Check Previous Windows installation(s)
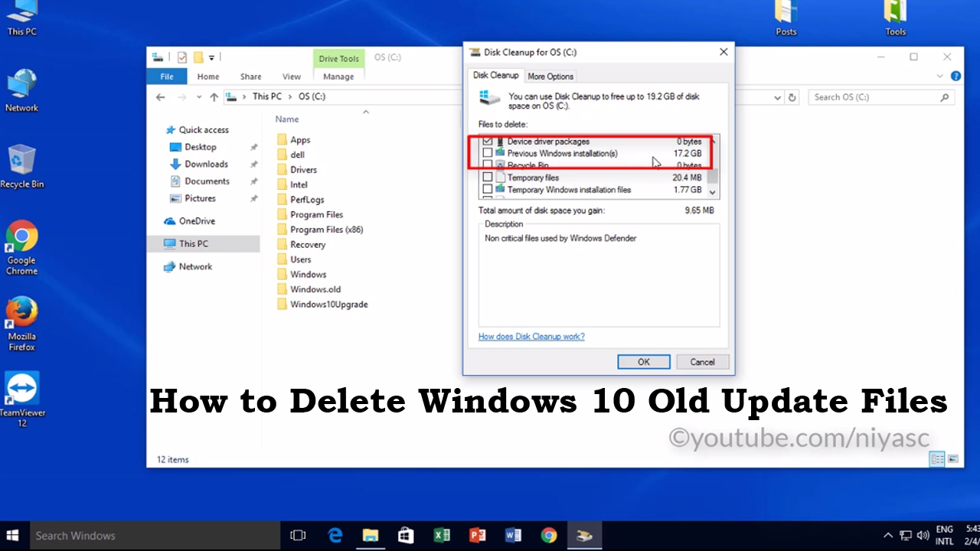This screenshot has width=980, height=551. (x=488, y=153)
